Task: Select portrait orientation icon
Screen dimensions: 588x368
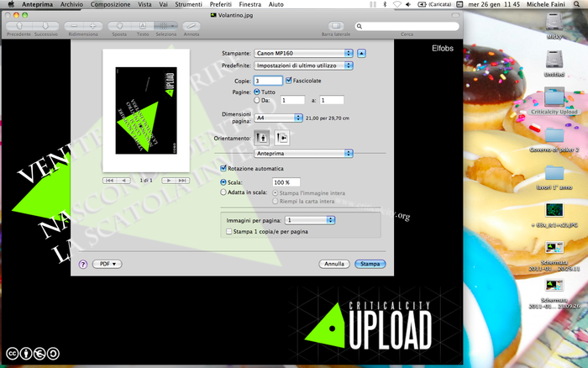Action: 262,138
